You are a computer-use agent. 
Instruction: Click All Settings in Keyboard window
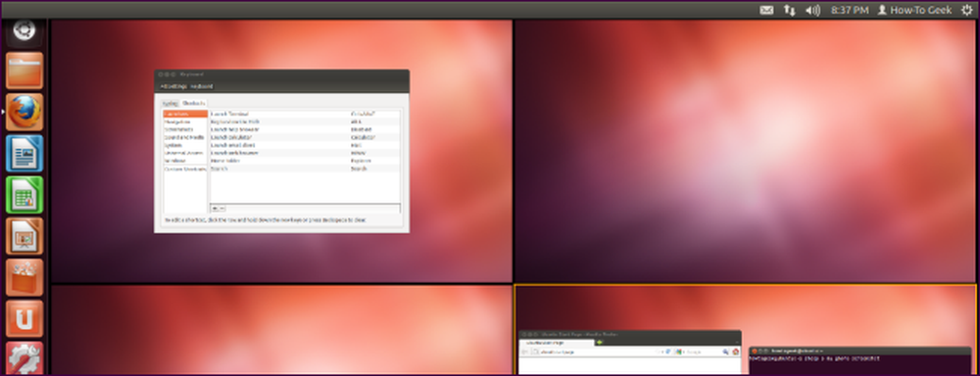pyautogui.click(x=173, y=86)
